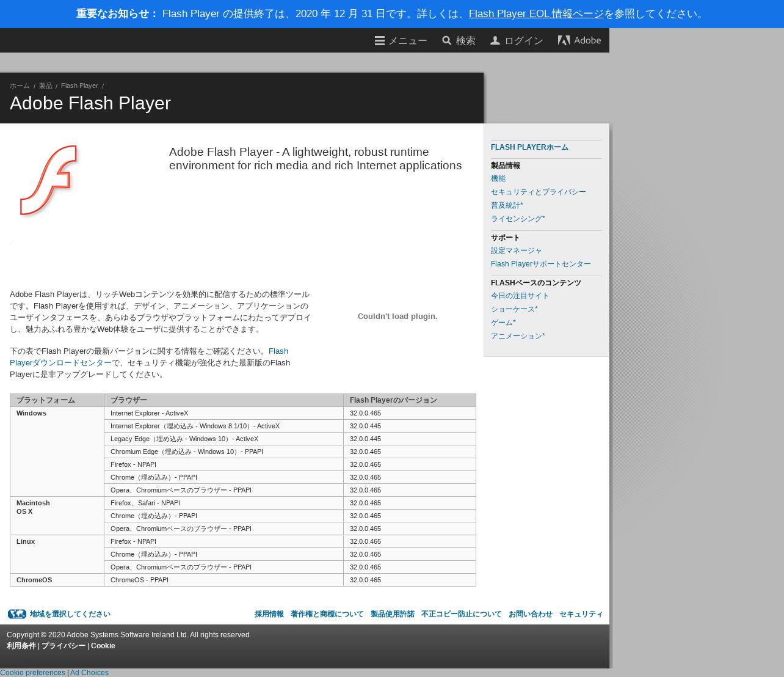Click the world map region icon
The width and height of the screenshot is (784, 677).
(x=17, y=614)
